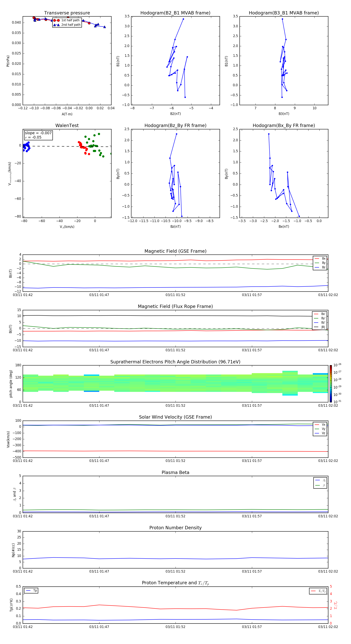The height and width of the screenshot is (644, 351).
Task: Select the Vx entry in velocity legend
Action: [320, 424]
